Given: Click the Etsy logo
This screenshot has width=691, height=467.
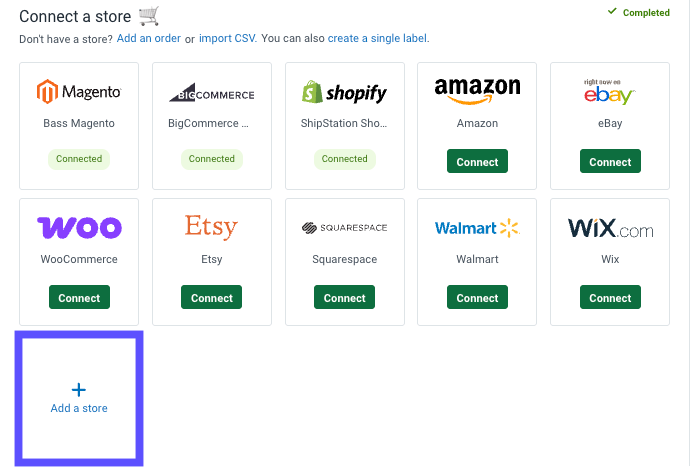Looking at the screenshot, I should pos(212,227).
